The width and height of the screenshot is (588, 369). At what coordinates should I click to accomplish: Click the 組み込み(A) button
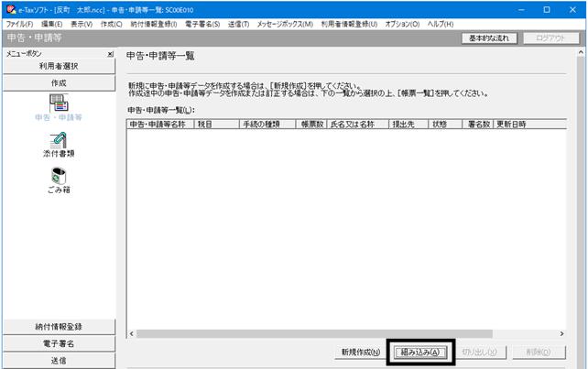point(420,353)
